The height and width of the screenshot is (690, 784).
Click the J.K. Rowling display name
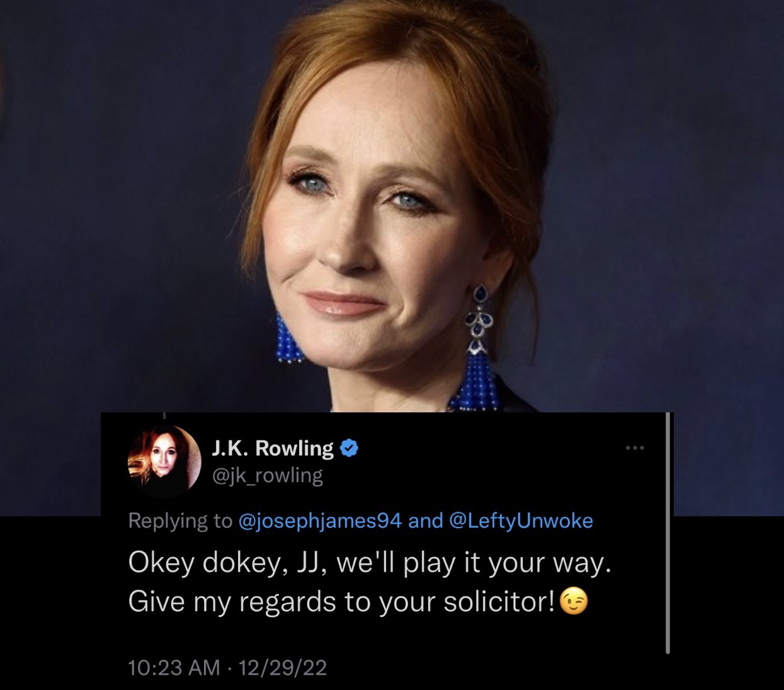click(272, 448)
